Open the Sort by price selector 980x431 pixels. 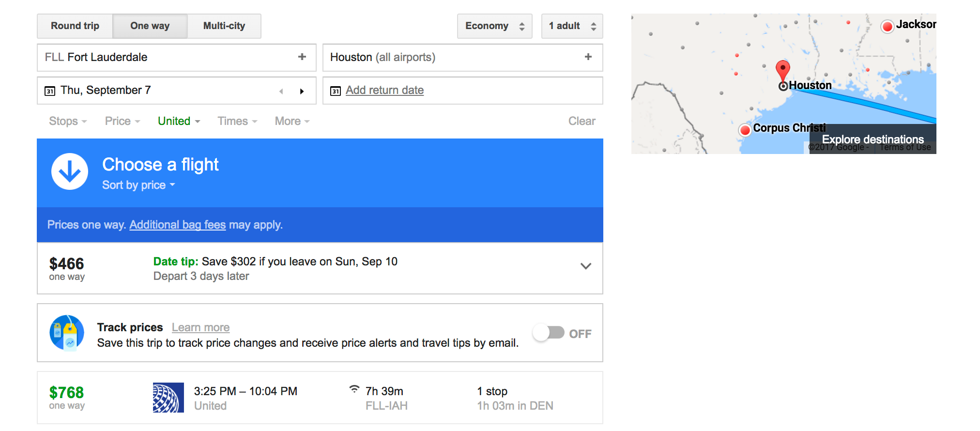coord(138,185)
